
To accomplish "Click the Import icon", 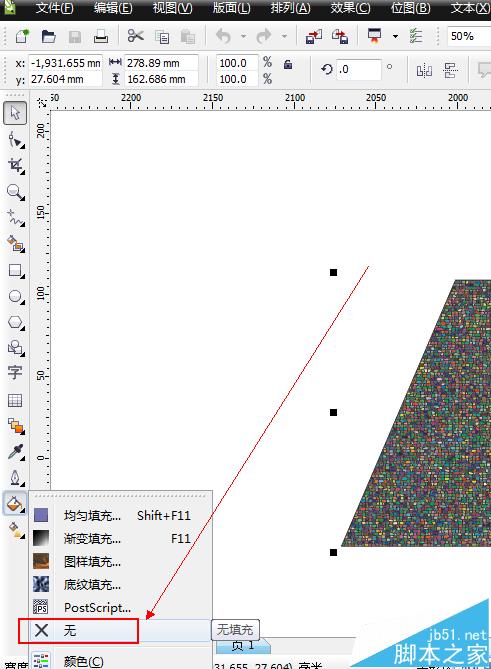I will click(x=314, y=37).
